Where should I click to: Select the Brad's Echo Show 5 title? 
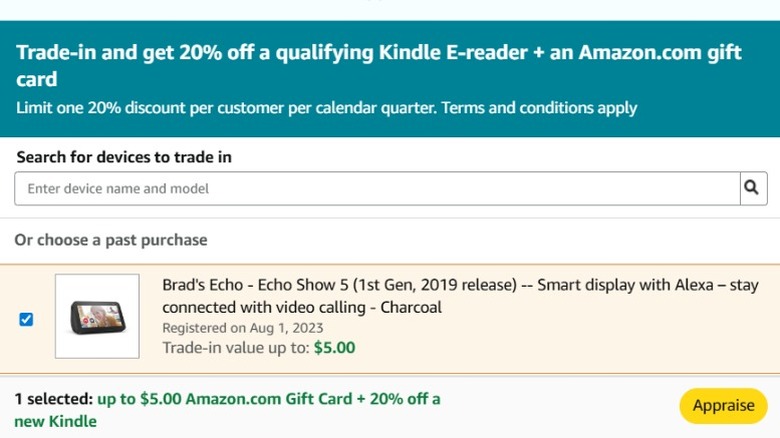pos(339,285)
